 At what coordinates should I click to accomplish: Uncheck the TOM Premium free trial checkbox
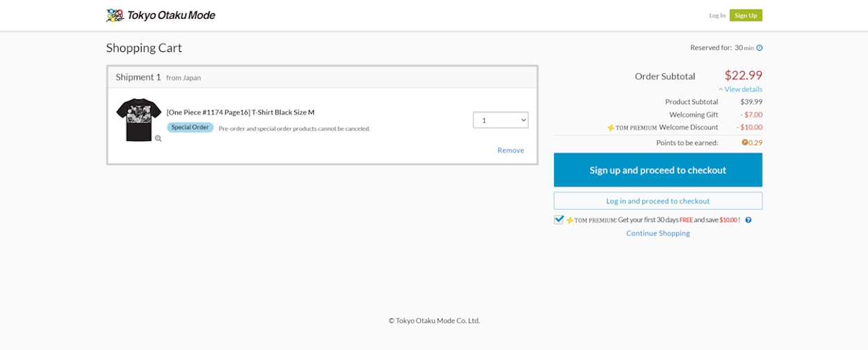tap(559, 219)
